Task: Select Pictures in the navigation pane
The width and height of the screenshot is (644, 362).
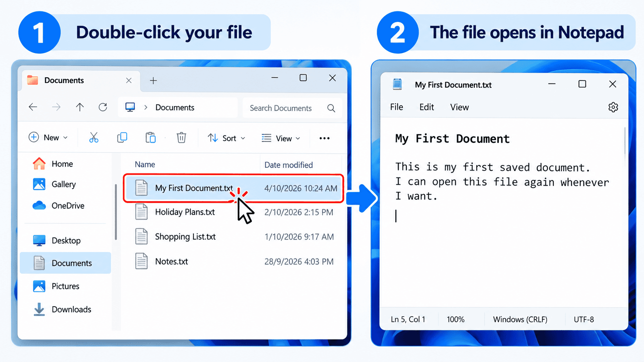Action: 65,286
